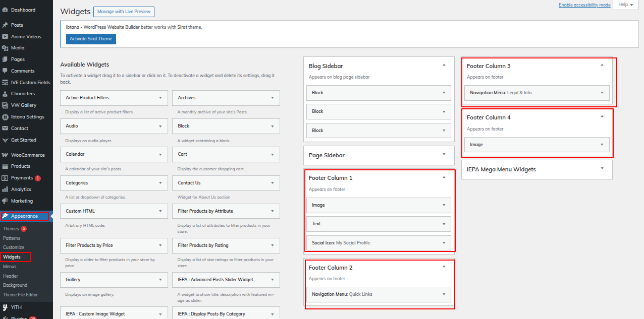
Task: Click the Payments icon in sidebar
Action: click(5, 178)
